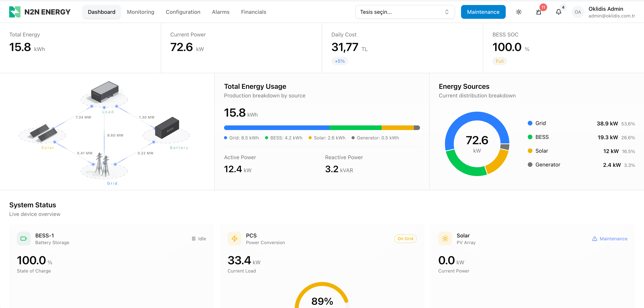Screen dimensions: 644x308
Task: Click the yellow Solar legend dot in Energy Sources
Action: pyautogui.click(x=530, y=151)
